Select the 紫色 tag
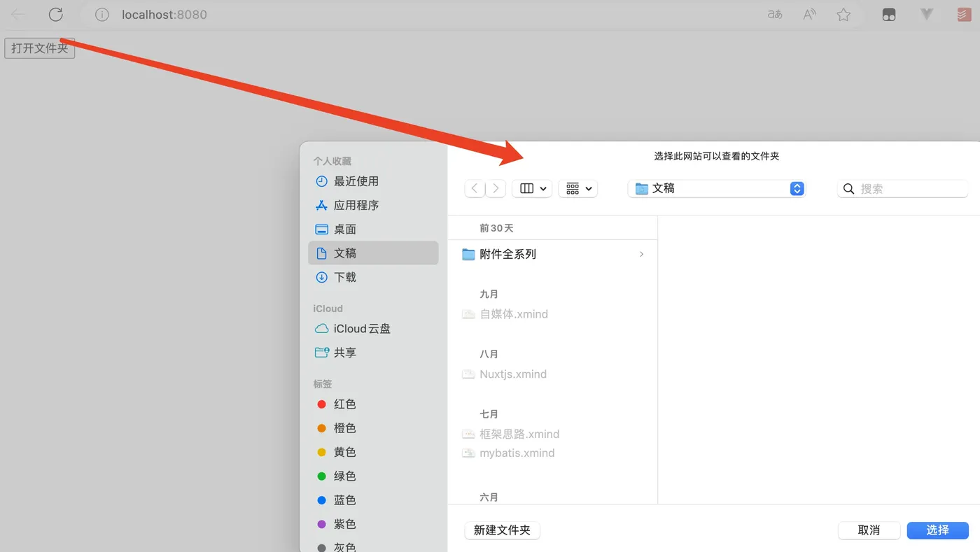The height and width of the screenshot is (552, 980). tap(373, 523)
